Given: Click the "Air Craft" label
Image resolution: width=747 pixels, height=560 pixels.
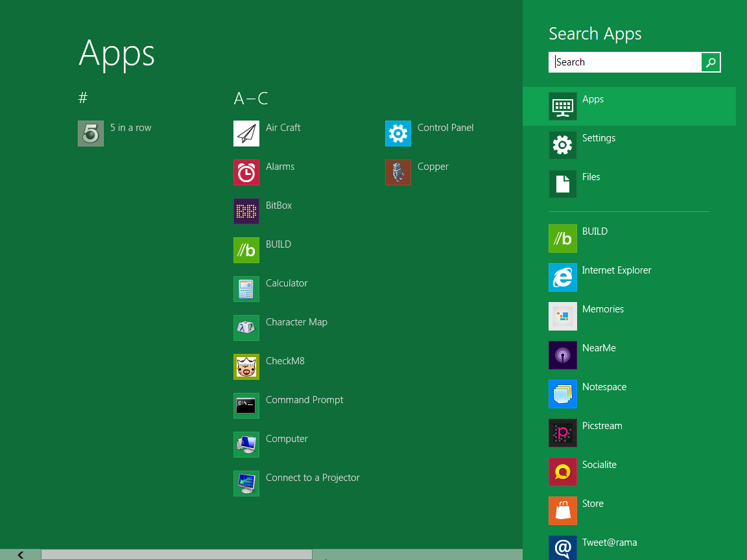Looking at the screenshot, I should pyautogui.click(x=283, y=128).
